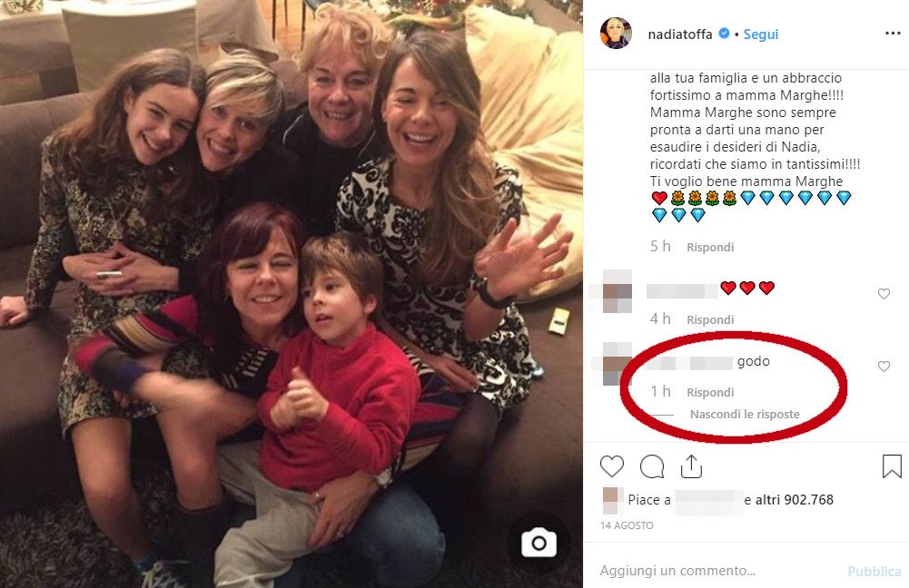
Task: Click the nadiatoffa username link
Action: (x=679, y=34)
